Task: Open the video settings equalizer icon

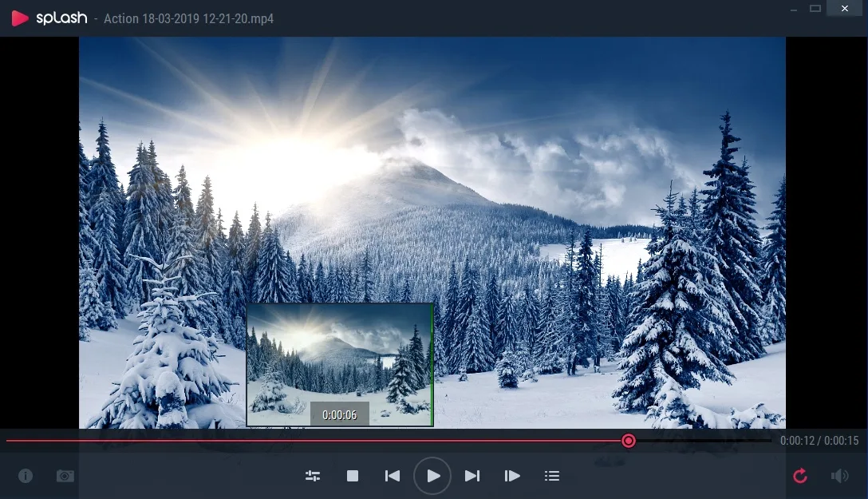Action: pyautogui.click(x=313, y=476)
